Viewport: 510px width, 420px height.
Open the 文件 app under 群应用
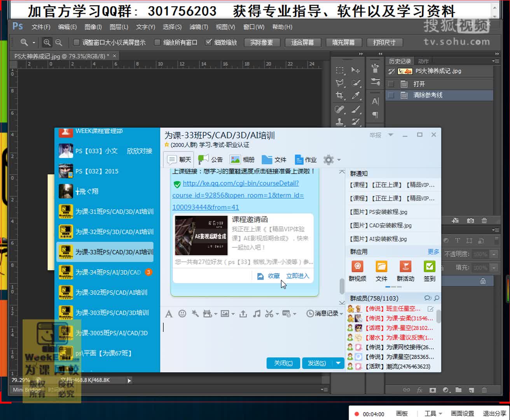coord(381,271)
